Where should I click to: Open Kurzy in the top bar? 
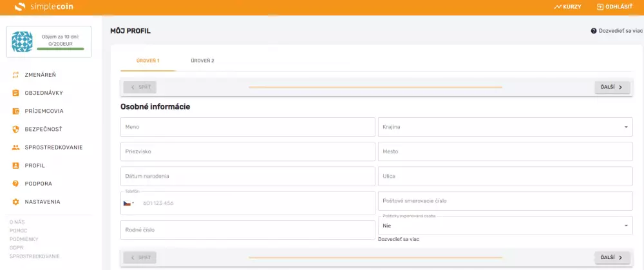tap(567, 7)
